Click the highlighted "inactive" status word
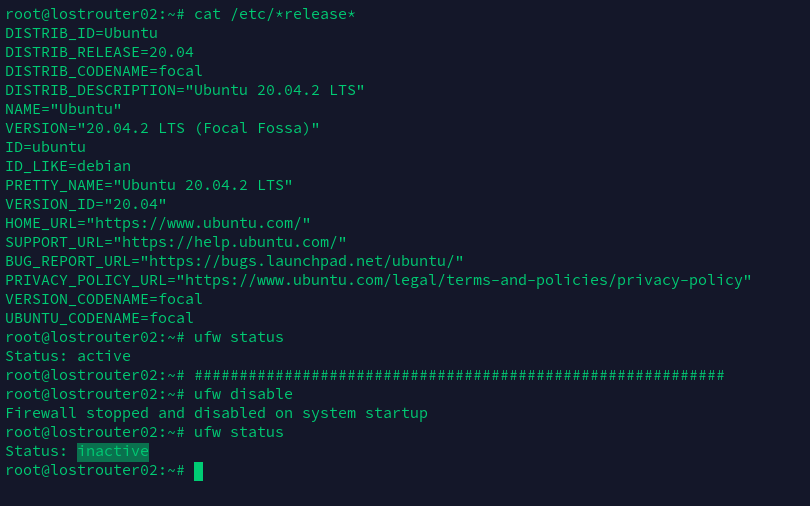The image size is (810, 506). click(x=113, y=452)
